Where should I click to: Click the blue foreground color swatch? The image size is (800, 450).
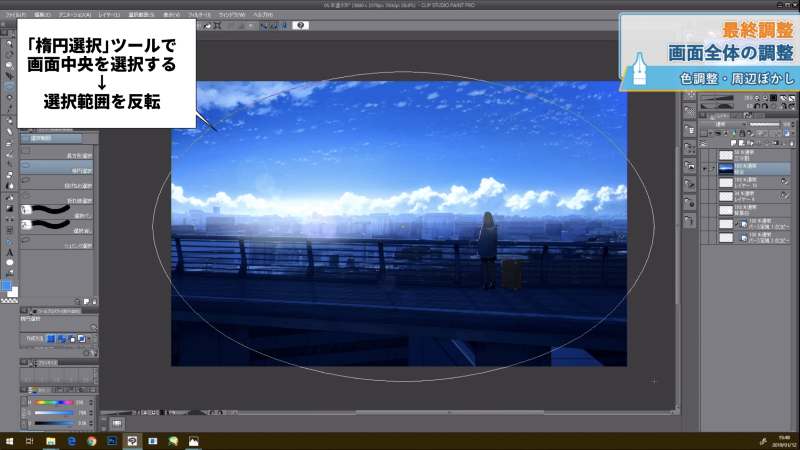[6, 286]
